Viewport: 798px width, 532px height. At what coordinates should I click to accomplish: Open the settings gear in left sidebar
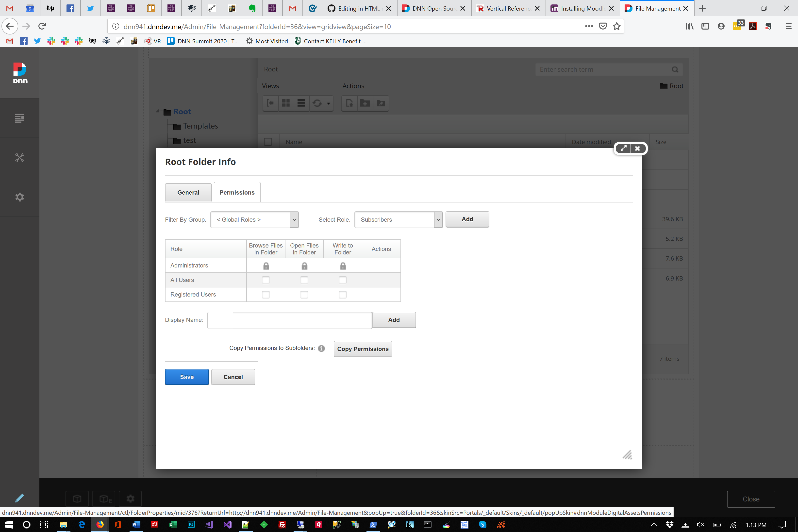(x=20, y=197)
